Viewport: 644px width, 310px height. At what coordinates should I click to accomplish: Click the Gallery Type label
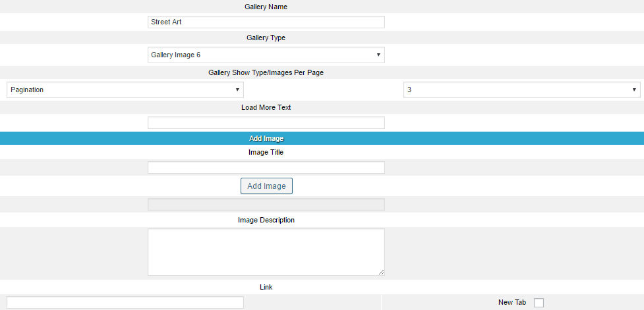(x=266, y=38)
